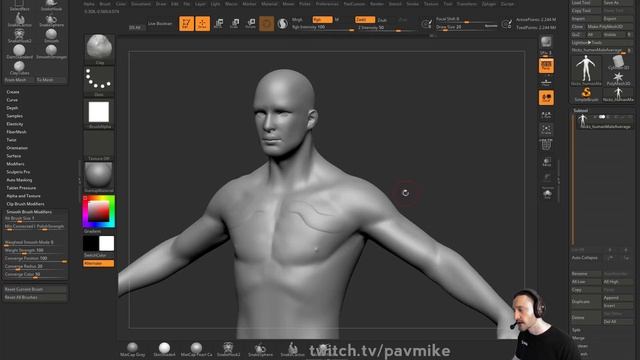640x360 pixels.
Task: Click the Make PolyMesh3D button
Action: [609, 27]
